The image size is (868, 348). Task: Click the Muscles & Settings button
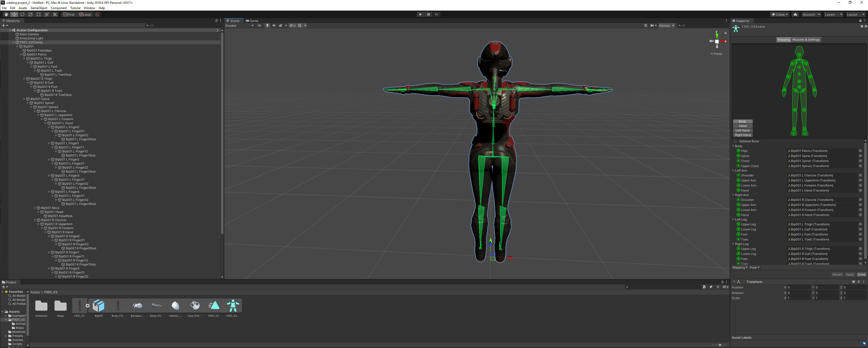806,40
